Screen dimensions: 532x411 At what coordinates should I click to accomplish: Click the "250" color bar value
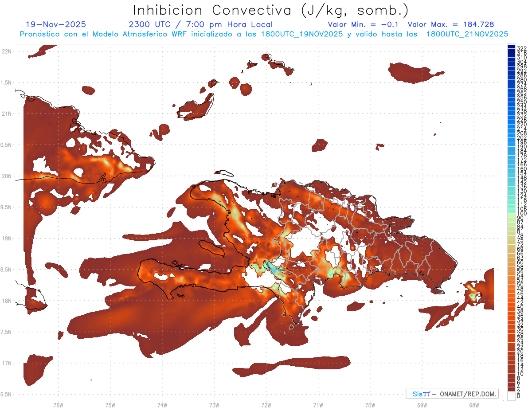pyautogui.click(x=522, y=102)
